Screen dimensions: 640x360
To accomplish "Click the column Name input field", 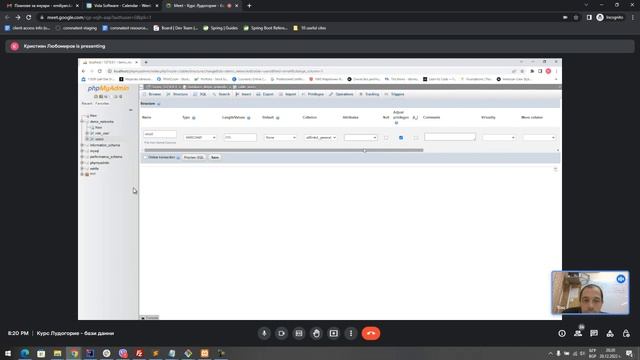I will point(160,134).
